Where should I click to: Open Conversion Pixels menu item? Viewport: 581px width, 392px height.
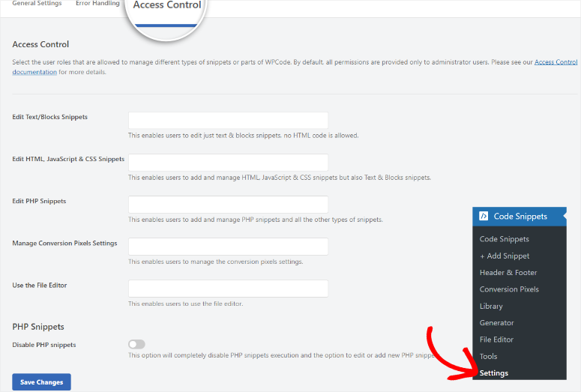pos(509,289)
